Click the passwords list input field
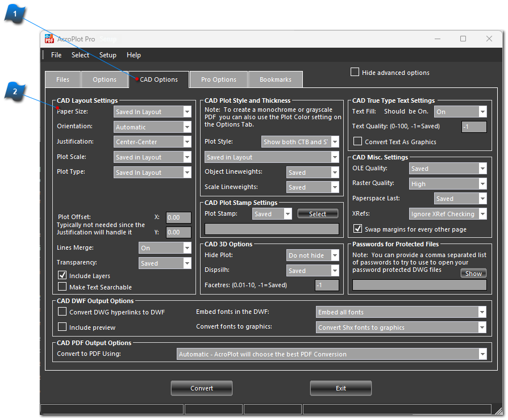Image resolution: width=508 pixels, height=420 pixels. (x=419, y=285)
